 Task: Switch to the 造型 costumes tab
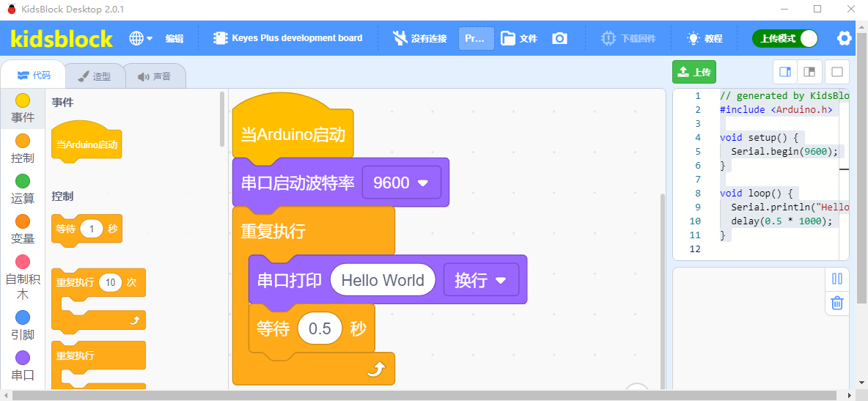click(x=94, y=76)
